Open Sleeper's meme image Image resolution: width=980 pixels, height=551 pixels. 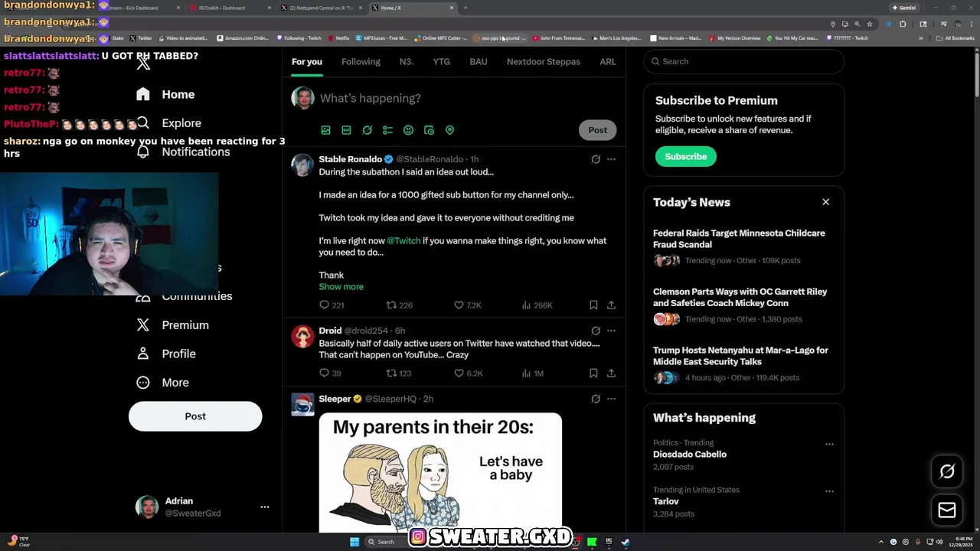point(440,472)
